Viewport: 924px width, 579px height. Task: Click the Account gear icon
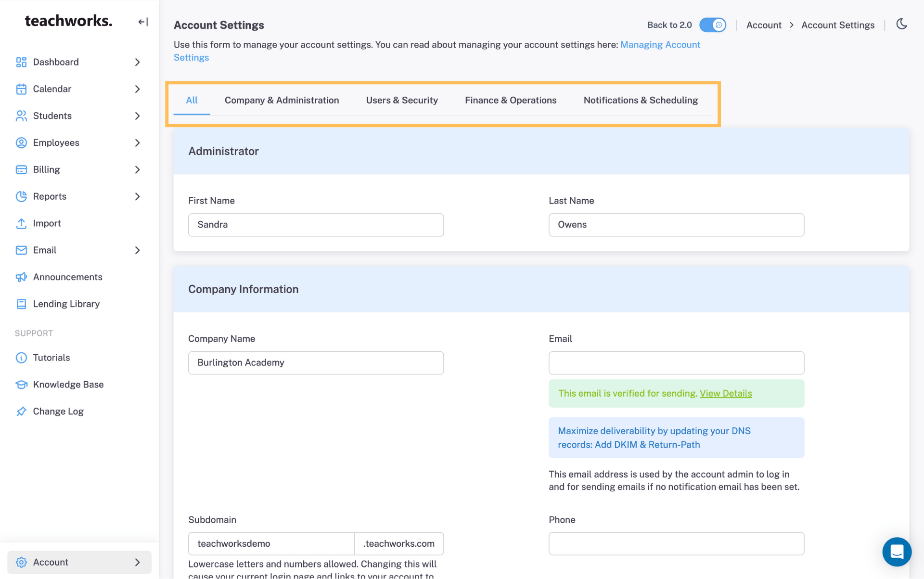tap(21, 562)
